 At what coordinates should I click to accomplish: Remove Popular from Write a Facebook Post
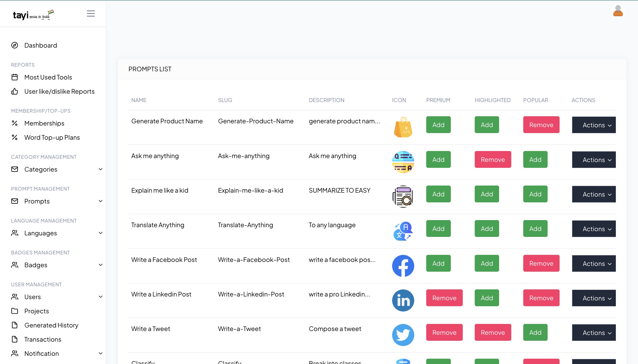pyautogui.click(x=541, y=263)
